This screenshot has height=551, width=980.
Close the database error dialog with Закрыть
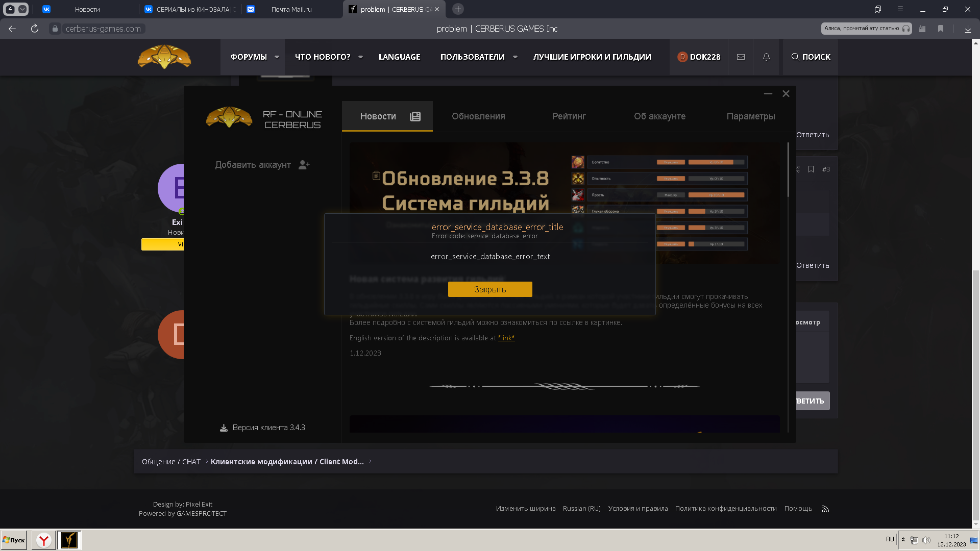pyautogui.click(x=490, y=289)
